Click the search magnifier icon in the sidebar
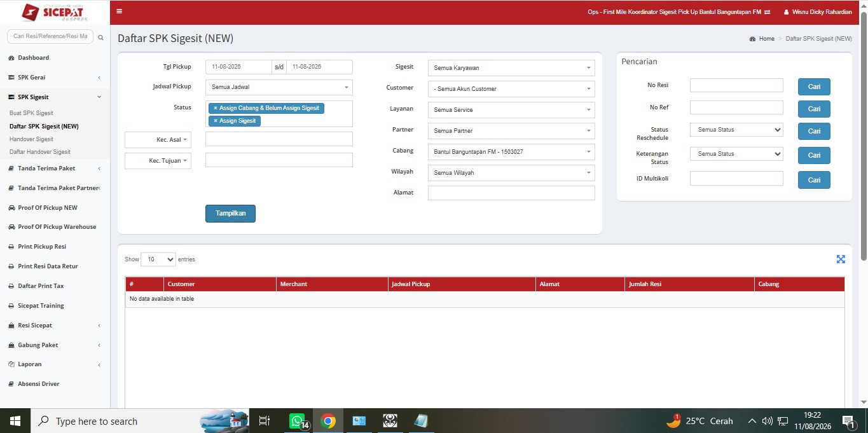 click(100, 38)
